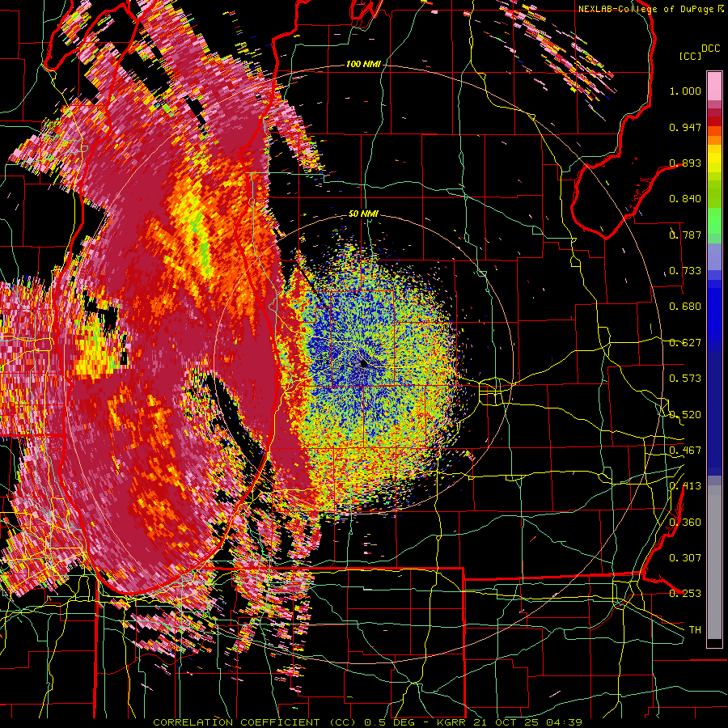Image resolution: width=728 pixels, height=728 pixels.
Task: Click the 100 NMI range ring label
Action: (363, 64)
